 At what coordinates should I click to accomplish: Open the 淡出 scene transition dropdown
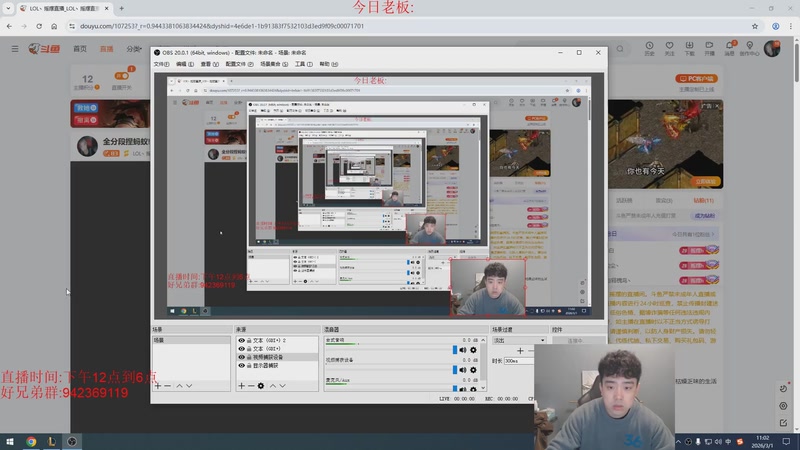click(x=519, y=340)
